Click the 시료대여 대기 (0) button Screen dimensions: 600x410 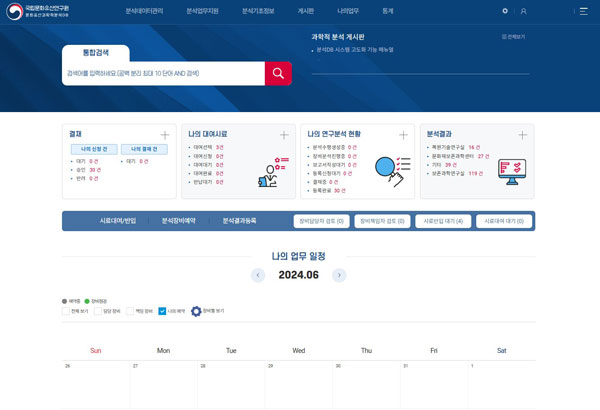(x=504, y=221)
